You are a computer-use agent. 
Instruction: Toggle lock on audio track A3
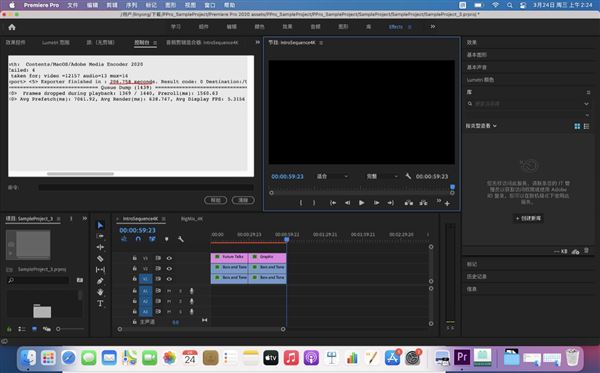point(135,311)
